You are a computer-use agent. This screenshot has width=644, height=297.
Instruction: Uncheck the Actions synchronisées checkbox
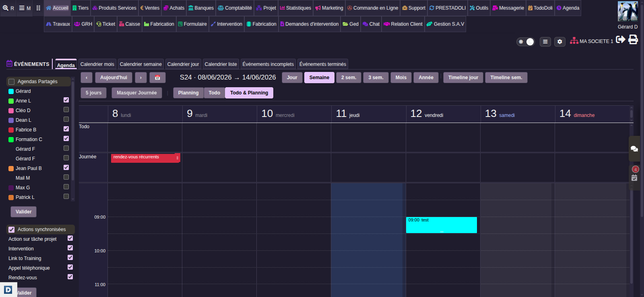click(12, 230)
